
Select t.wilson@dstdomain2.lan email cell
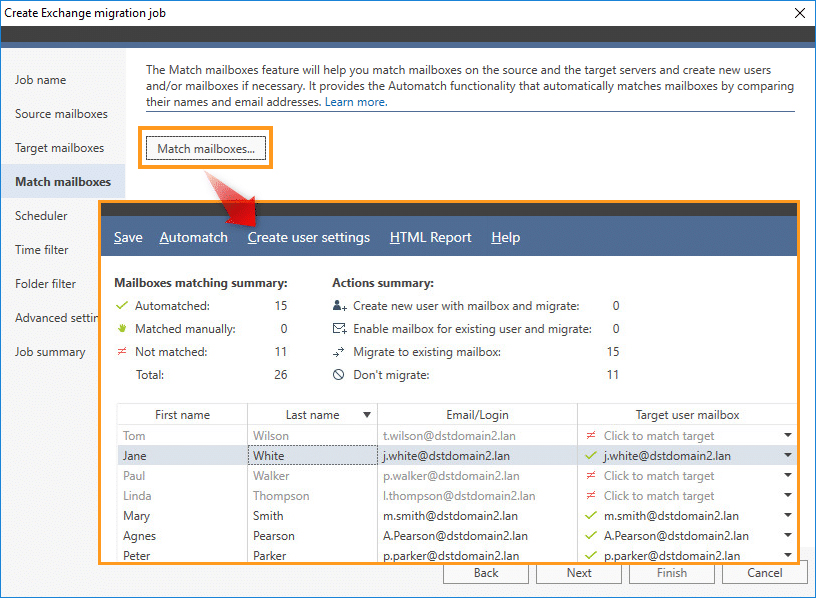tap(478, 436)
